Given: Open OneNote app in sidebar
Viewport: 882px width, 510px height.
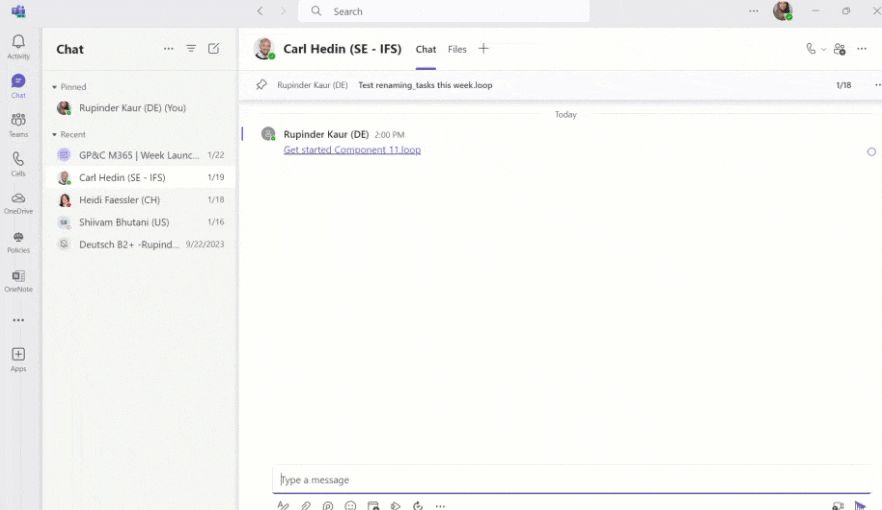Looking at the screenshot, I should (18, 281).
